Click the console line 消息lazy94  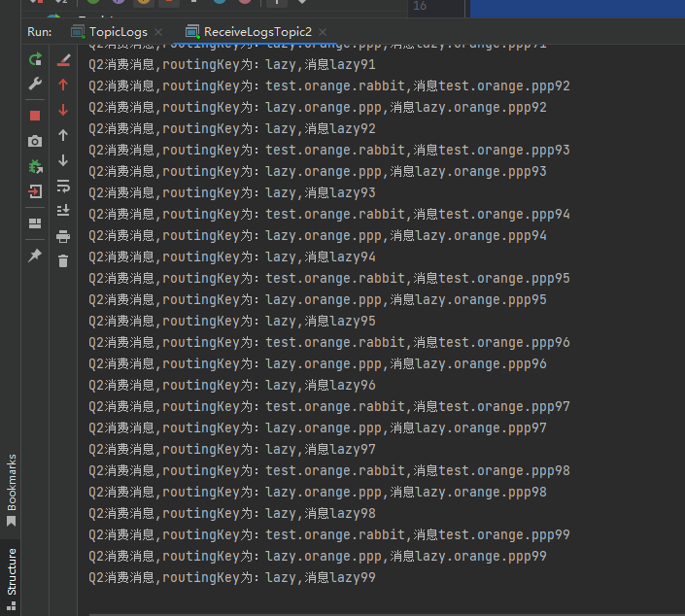tap(232, 257)
